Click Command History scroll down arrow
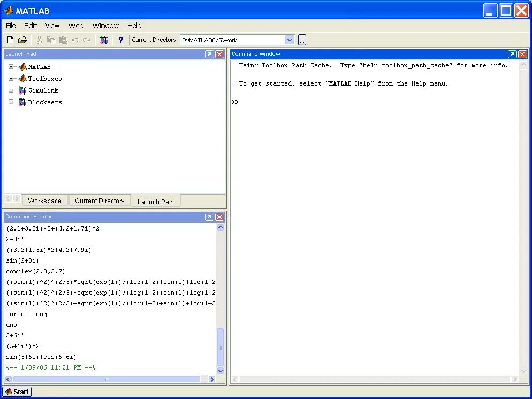This screenshot has height=399, width=532. (221, 371)
